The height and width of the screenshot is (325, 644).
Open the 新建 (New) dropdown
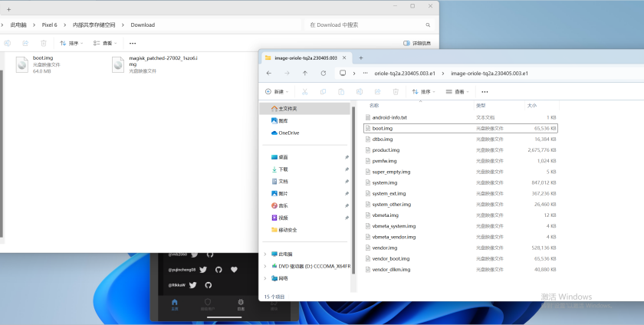coord(277,92)
